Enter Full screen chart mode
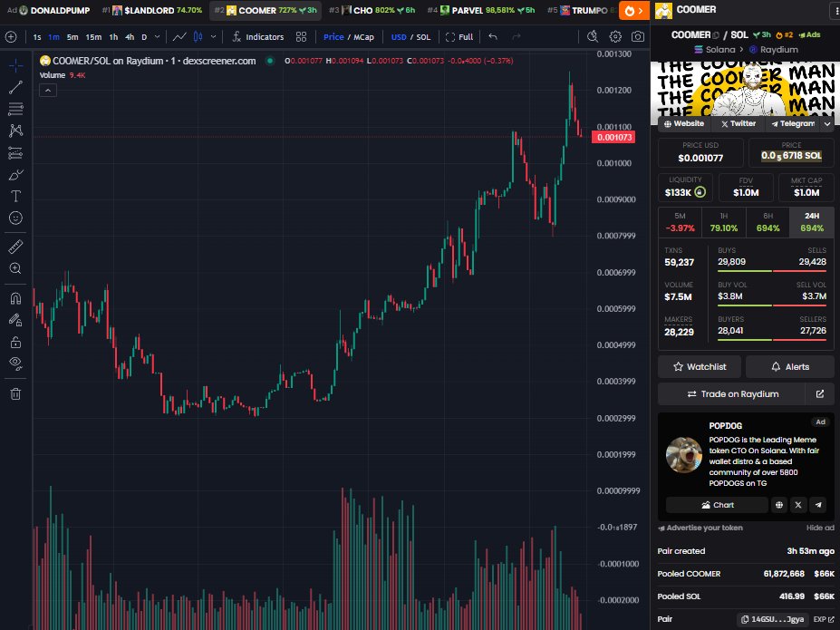Viewport: 840px width, 630px height. pos(459,37)
